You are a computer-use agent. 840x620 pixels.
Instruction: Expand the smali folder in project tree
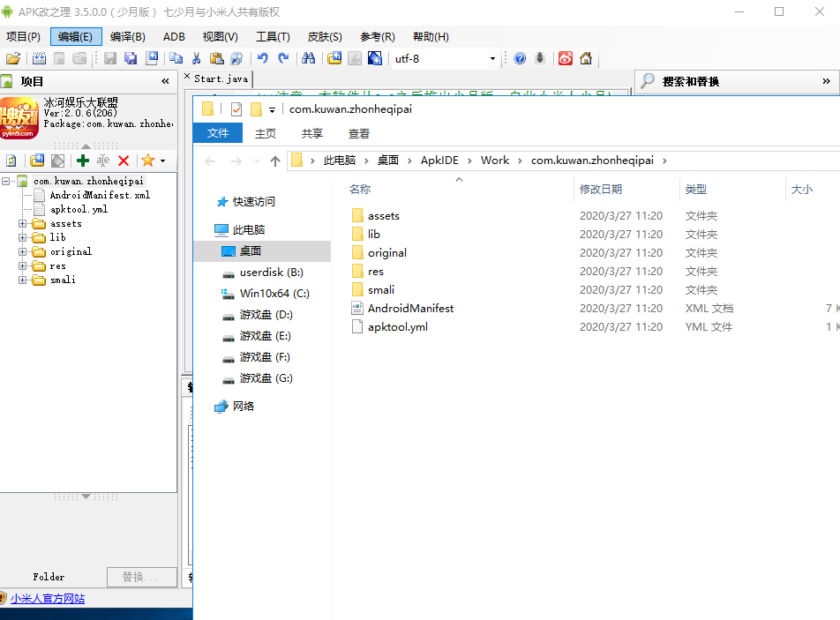(x=21, y=280)
